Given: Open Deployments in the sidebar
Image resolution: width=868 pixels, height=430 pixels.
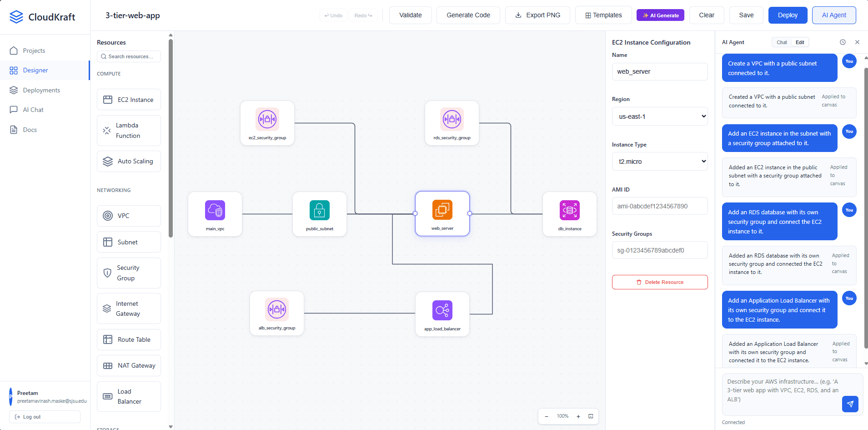Looking at the screenshot, I should point(45,90).
